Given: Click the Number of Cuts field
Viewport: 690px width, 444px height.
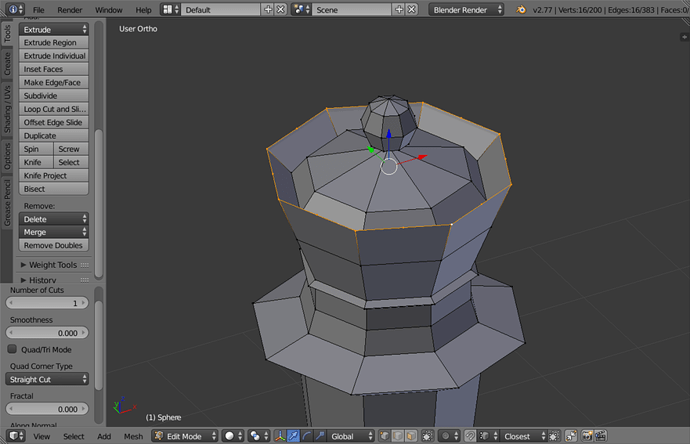Looking at the screenshot, I should pos(48,302).
